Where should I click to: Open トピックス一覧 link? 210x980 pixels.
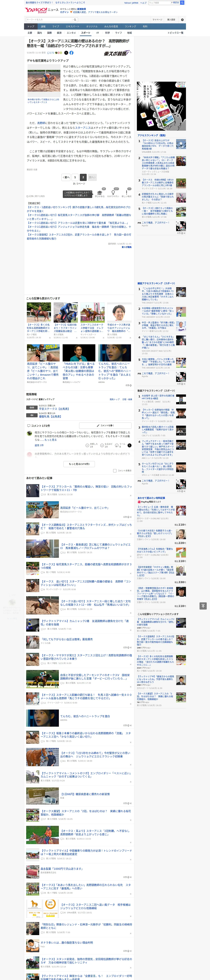coord(175,33)
